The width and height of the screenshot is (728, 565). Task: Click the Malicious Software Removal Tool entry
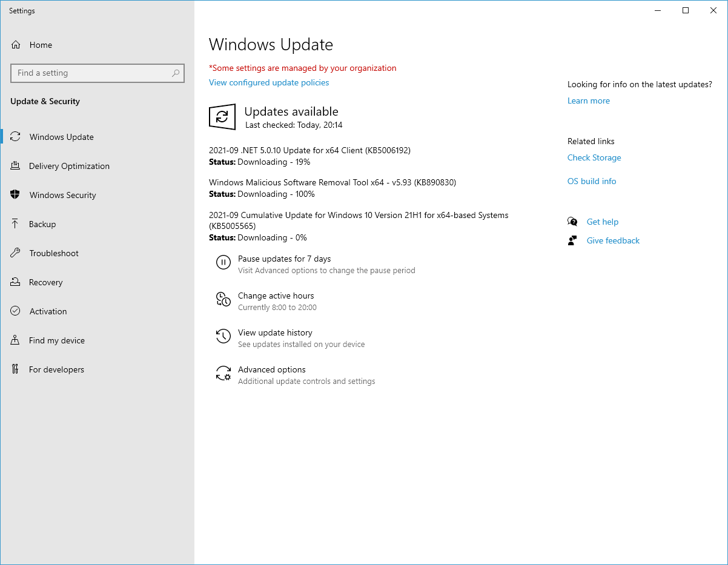click(x=333, y=182)
